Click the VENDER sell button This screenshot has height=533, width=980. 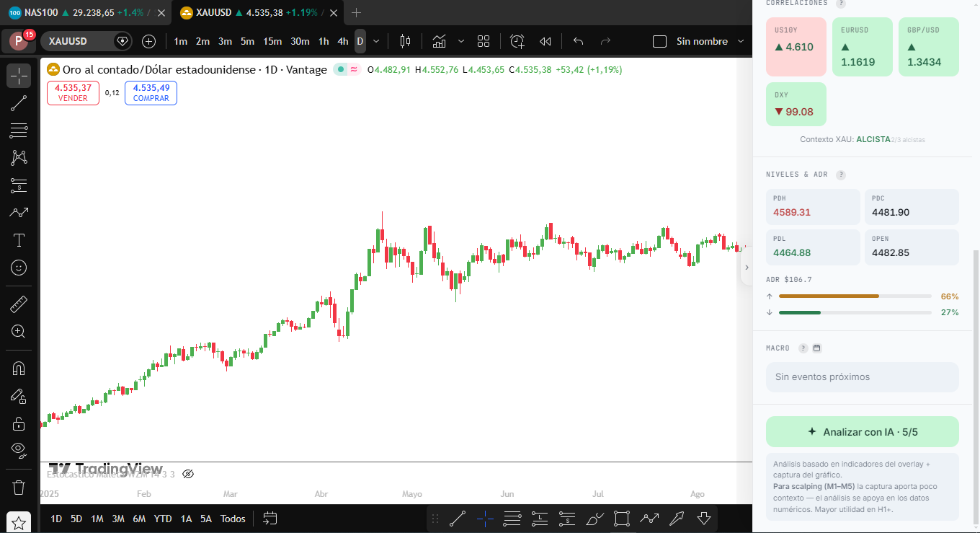[73, 93]
